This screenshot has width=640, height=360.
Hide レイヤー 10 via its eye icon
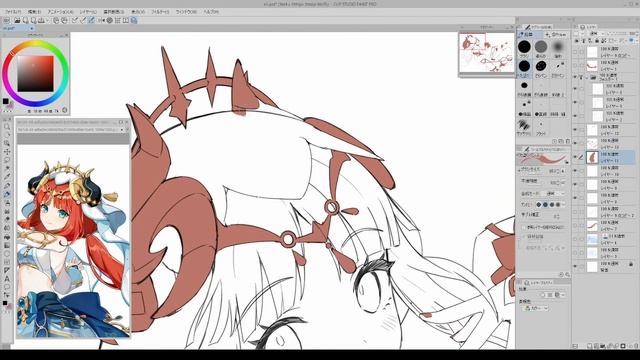pyautogui.click(x=575, y=171)
